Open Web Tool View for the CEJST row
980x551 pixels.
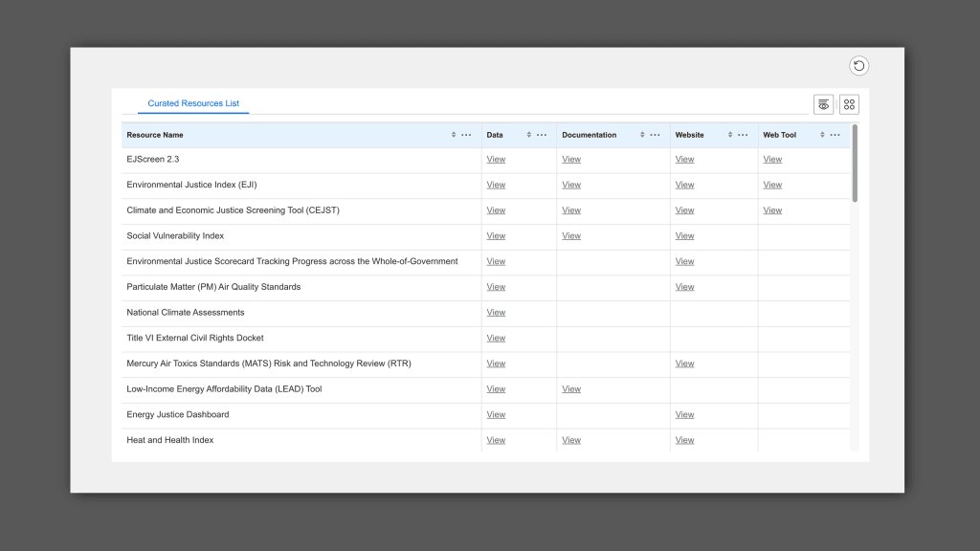772,210
